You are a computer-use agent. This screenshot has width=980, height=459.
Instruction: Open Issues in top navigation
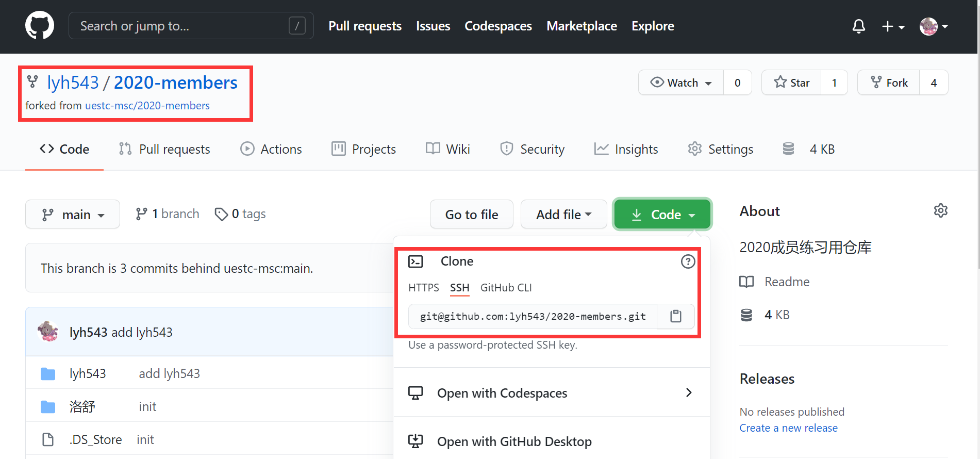click(433, 26)
